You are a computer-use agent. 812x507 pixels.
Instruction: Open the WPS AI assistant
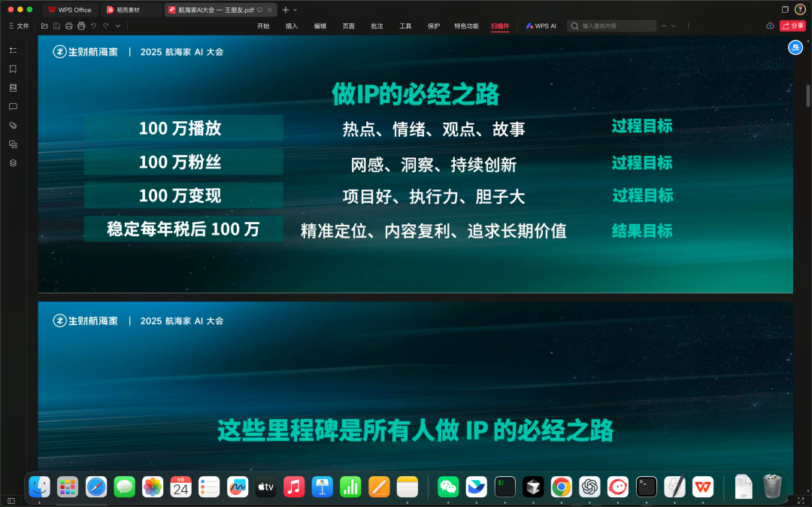(x=541, y=26)
